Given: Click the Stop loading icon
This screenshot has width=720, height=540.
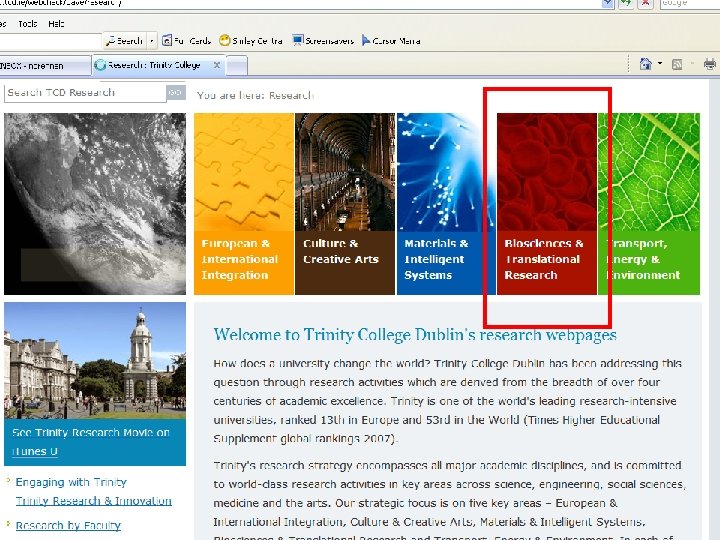Looking at the screenshot, I should click(646, 3).
